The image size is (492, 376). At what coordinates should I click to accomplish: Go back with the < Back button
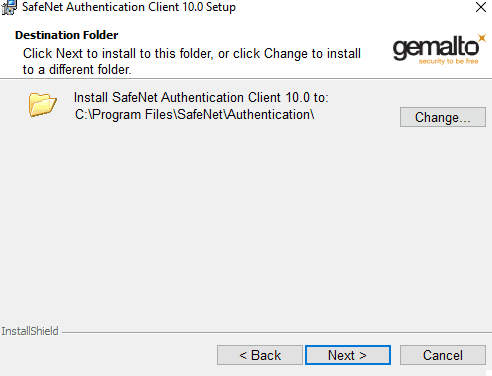pyautogui.click(x=260, y=355)
